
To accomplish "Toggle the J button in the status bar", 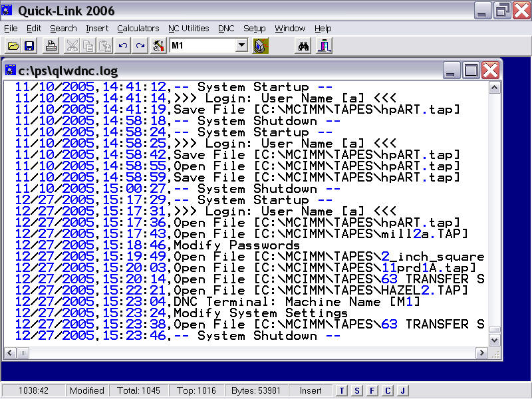I will coord(402,391).
